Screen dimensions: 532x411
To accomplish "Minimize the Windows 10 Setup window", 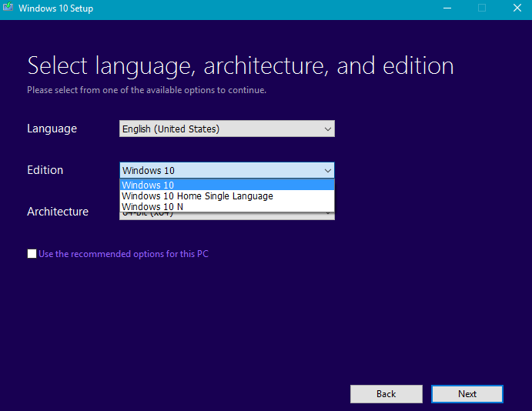I will [x=447, y=8].
